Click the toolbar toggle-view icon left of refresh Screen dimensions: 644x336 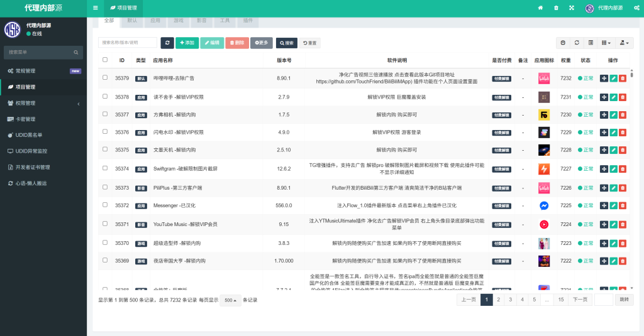coord(563,43)
